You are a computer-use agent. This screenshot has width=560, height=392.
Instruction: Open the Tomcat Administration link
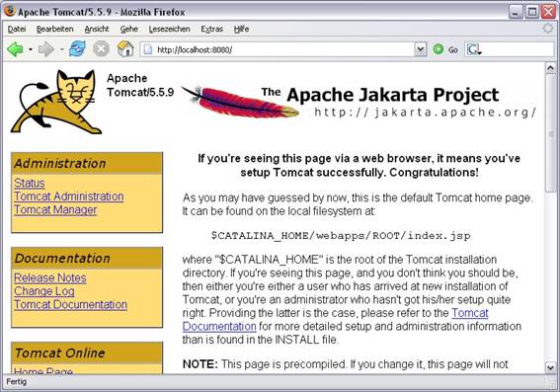tap(69, 196)
